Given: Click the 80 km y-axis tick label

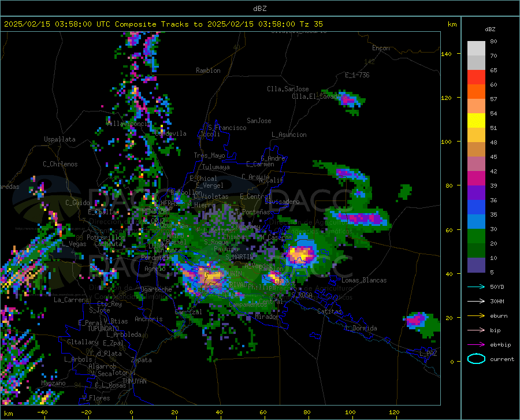Looking at the screenshot, I should point(449,185).
